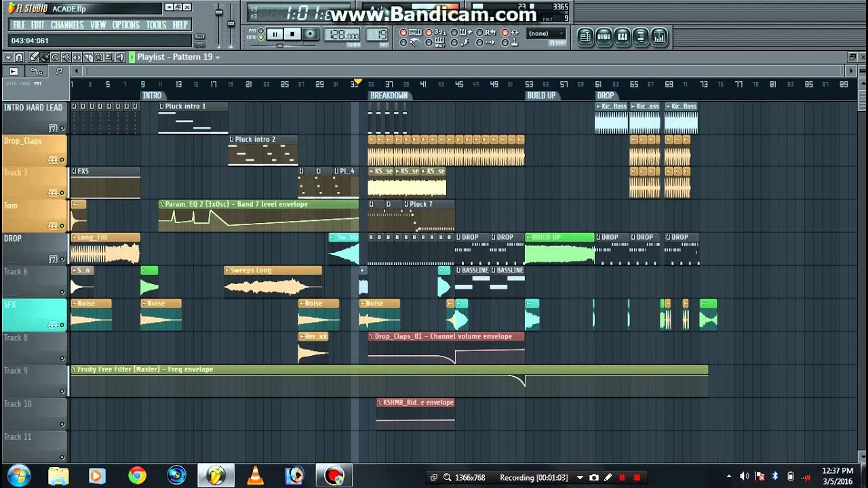The image size is (868, 488).
Task: Open the Long_Fill clip menu
Action: 75,237
